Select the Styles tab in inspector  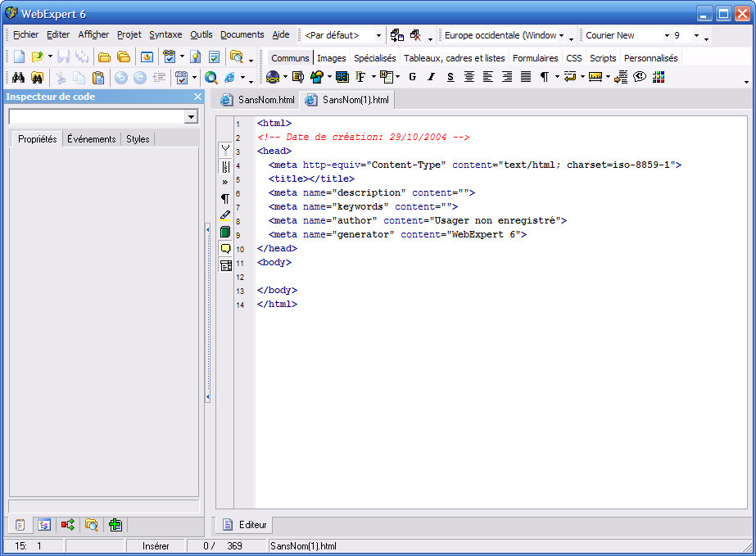coord(138,139)
